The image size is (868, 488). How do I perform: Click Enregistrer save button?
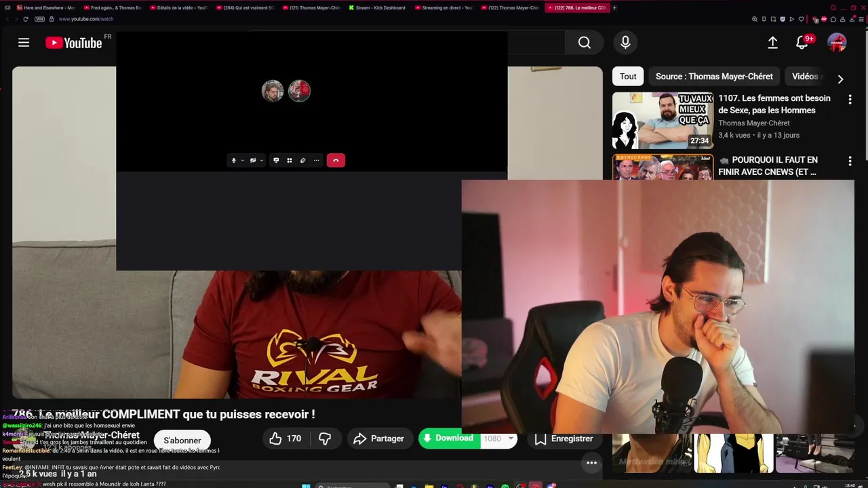click(x=564, y=439)
